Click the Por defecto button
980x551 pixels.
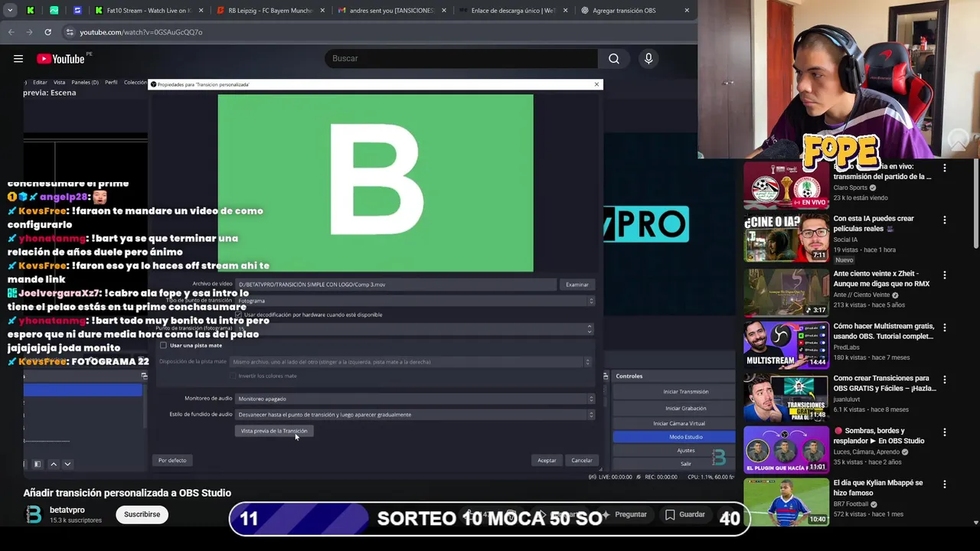coord(172,461)
